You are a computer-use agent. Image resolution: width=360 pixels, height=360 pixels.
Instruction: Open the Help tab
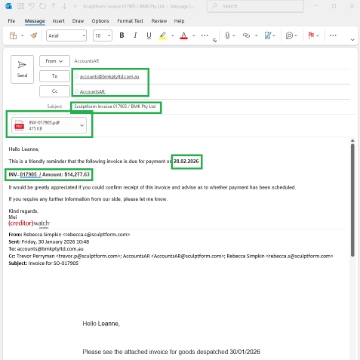pyautogui.click(x=179, y=21)
